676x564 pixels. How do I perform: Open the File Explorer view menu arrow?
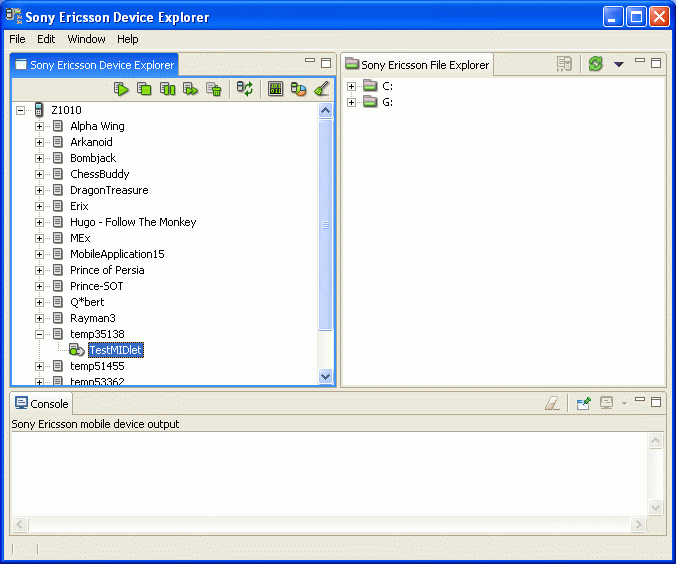619,65
